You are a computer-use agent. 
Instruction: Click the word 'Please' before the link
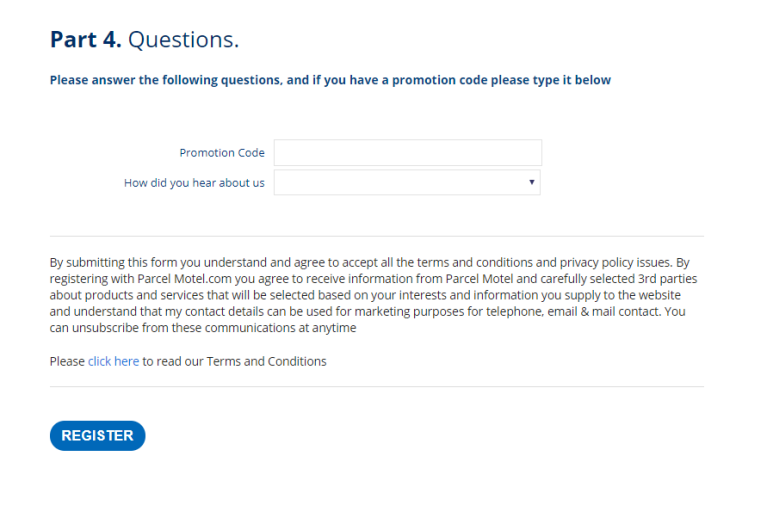[x=67, y=361]
